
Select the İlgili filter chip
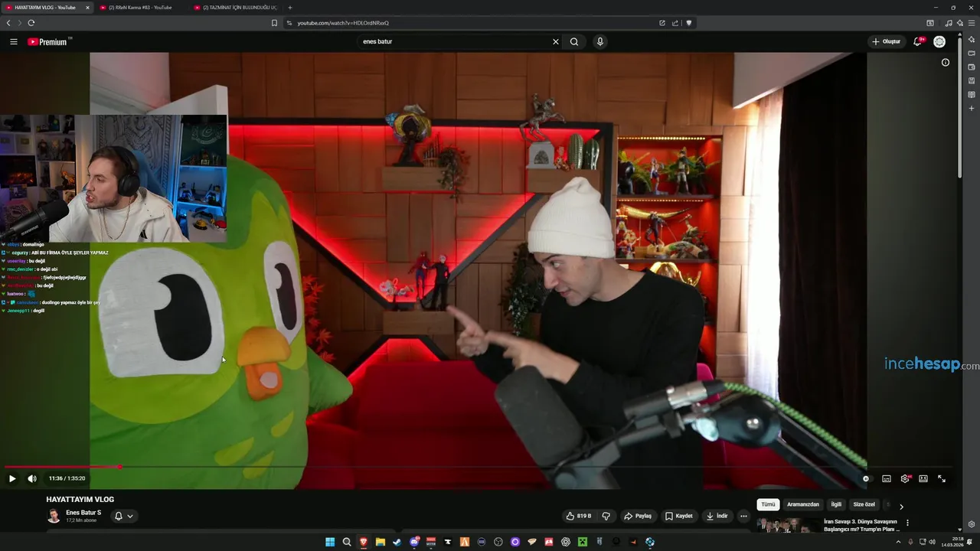coord(836,504)
